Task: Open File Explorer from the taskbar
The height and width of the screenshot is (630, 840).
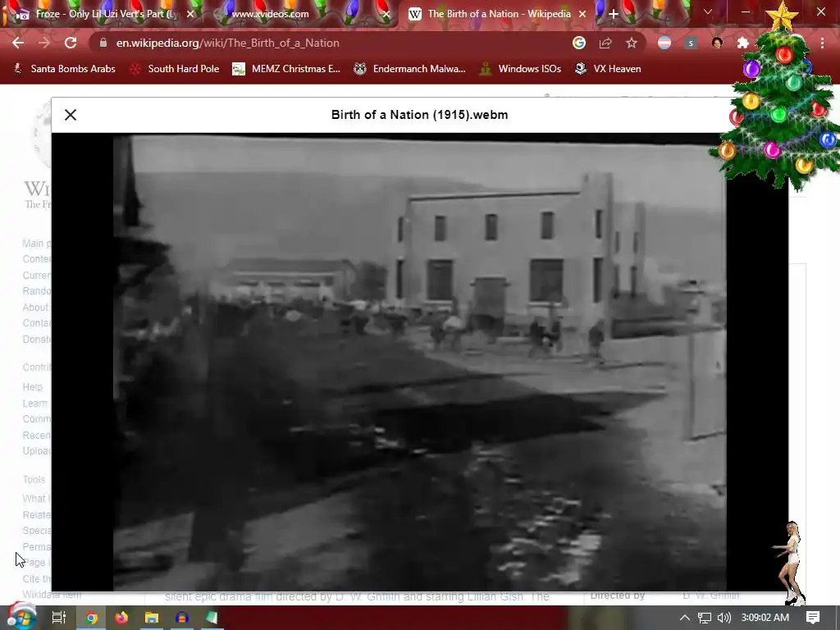Action: coord(152,618)
